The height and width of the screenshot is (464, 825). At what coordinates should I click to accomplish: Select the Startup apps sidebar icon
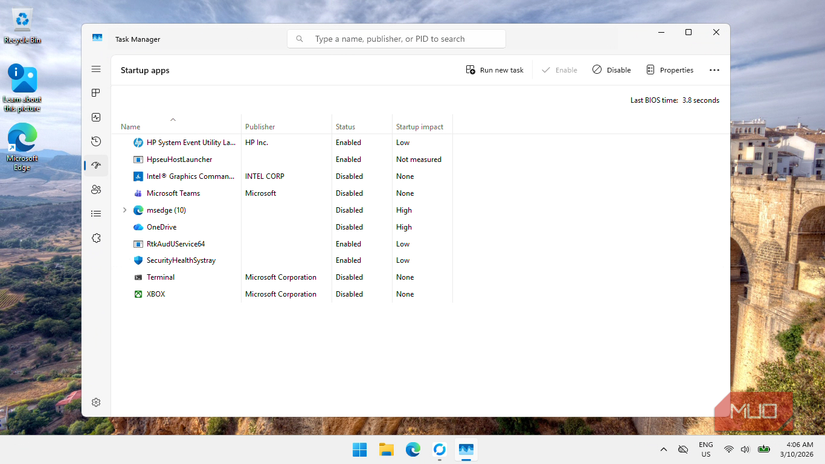(96, 165)
